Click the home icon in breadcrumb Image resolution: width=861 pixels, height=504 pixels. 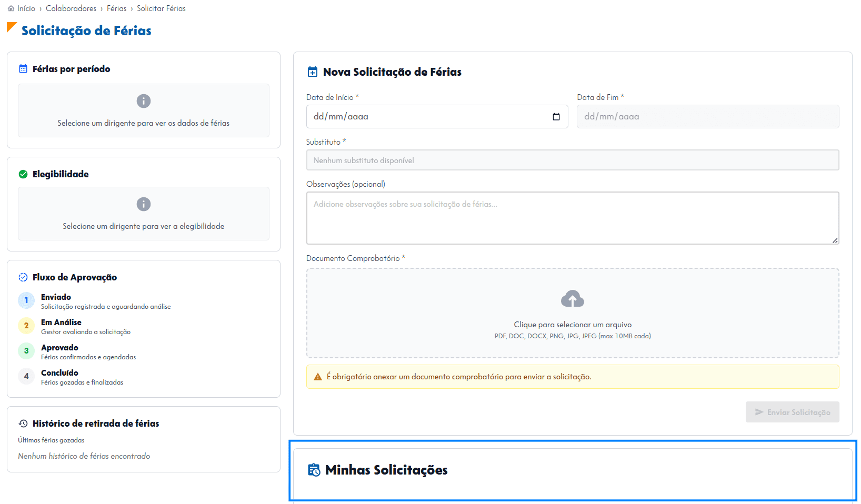(x=11, y=8)
